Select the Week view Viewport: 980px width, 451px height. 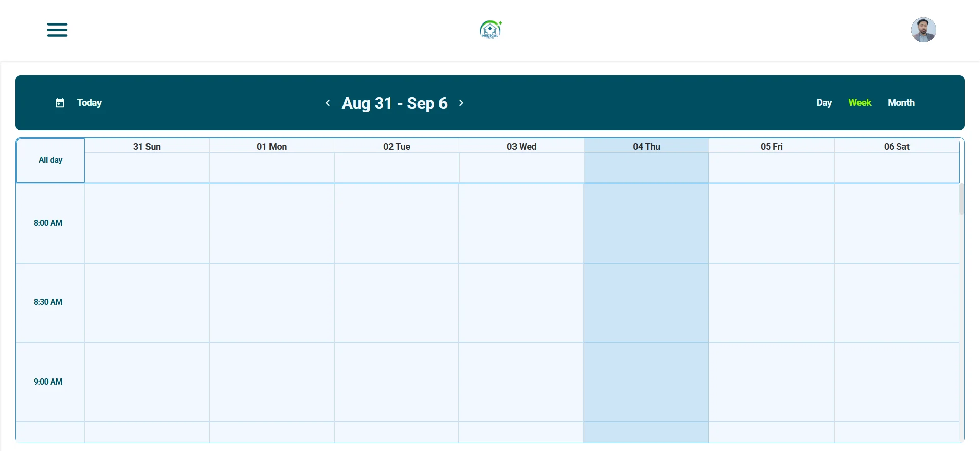click(860, 103)
